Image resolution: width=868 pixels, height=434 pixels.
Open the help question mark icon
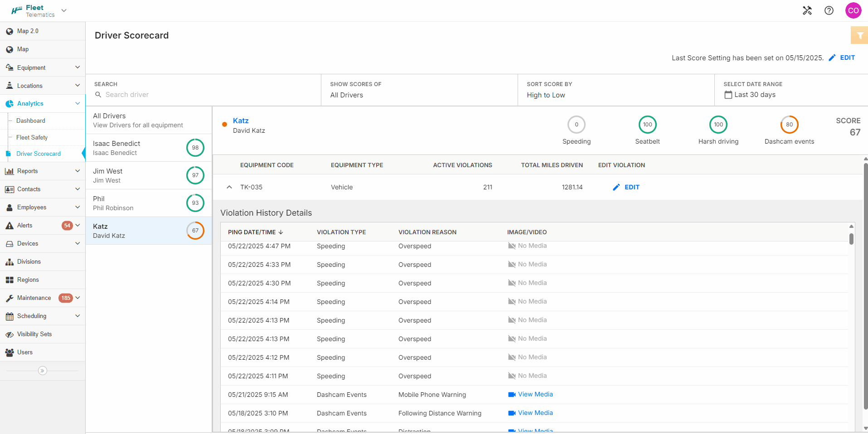pos(829,10)
